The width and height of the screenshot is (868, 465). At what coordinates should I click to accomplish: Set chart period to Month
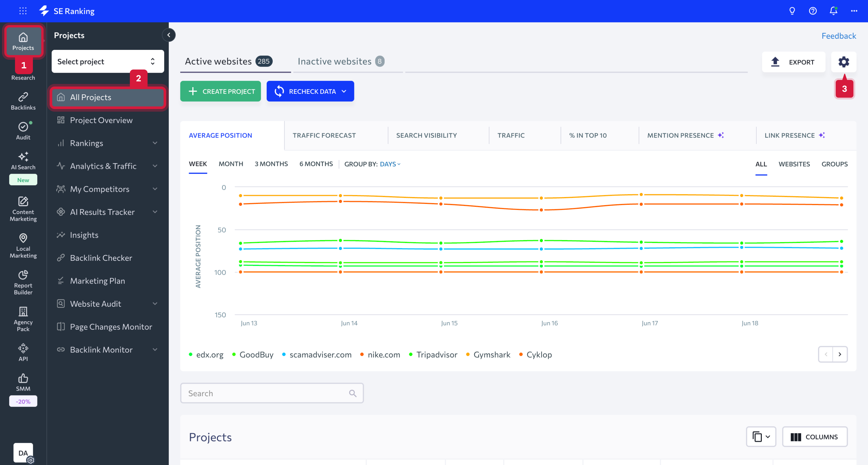[x=231, y=164]
